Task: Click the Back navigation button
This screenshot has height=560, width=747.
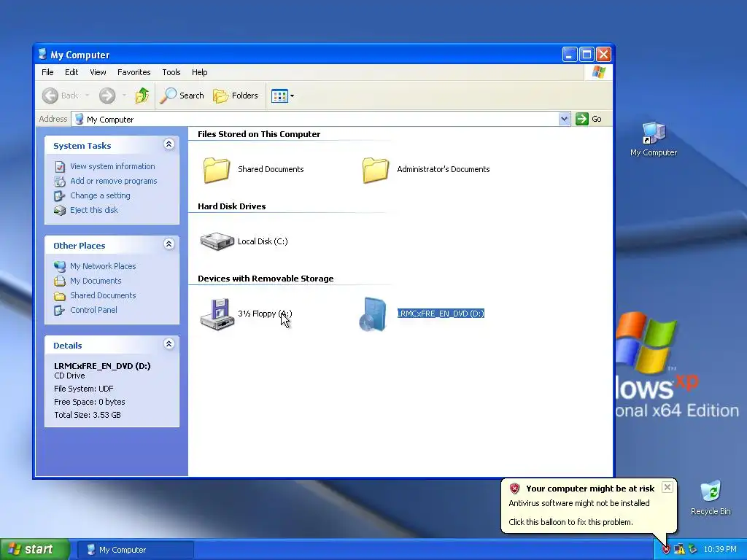Action: tap(61, 96)
